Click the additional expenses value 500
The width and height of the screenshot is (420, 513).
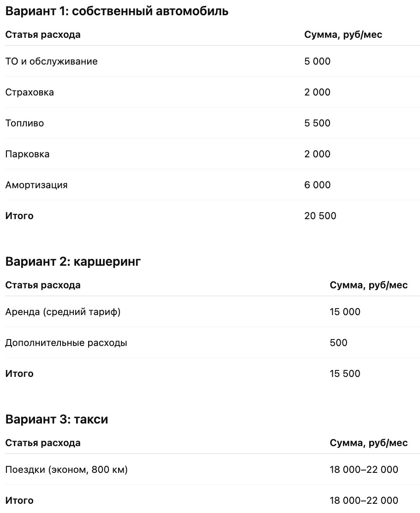point(338,343)
